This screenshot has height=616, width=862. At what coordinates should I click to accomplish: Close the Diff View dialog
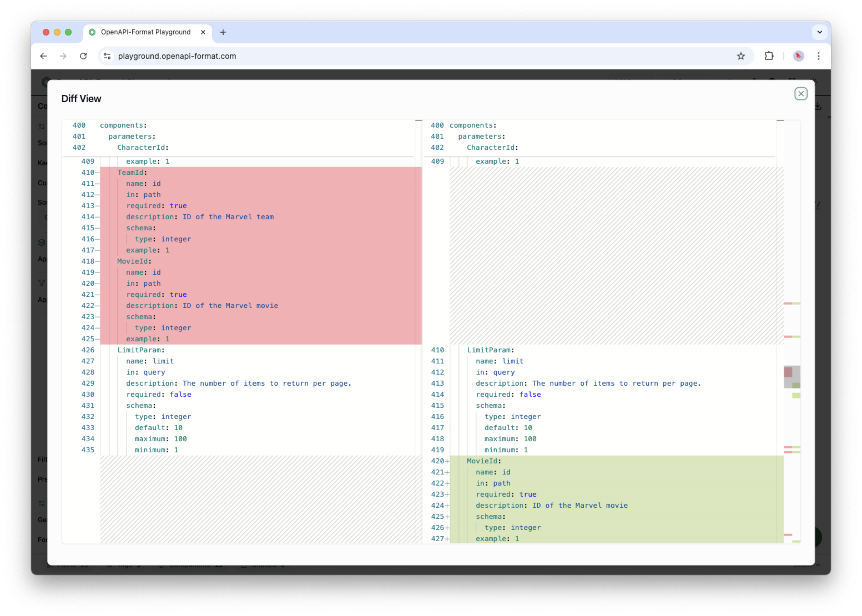[x=801, y=93]
